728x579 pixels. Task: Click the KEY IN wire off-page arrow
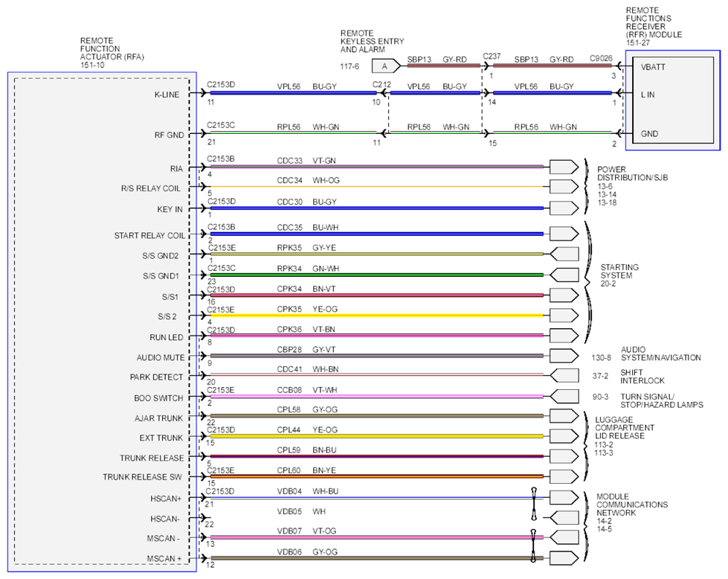point(564,208)
